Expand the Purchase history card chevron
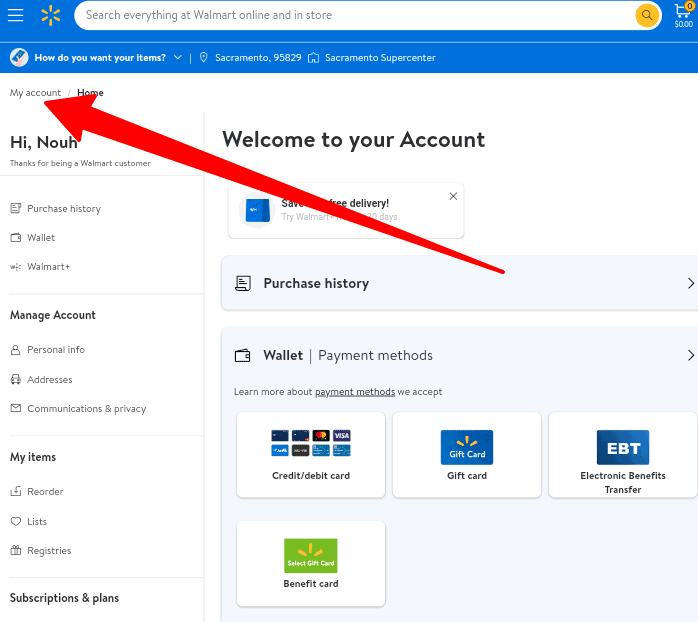The height and width of the screenshot is (622, 698). click(x=690, y=284)
